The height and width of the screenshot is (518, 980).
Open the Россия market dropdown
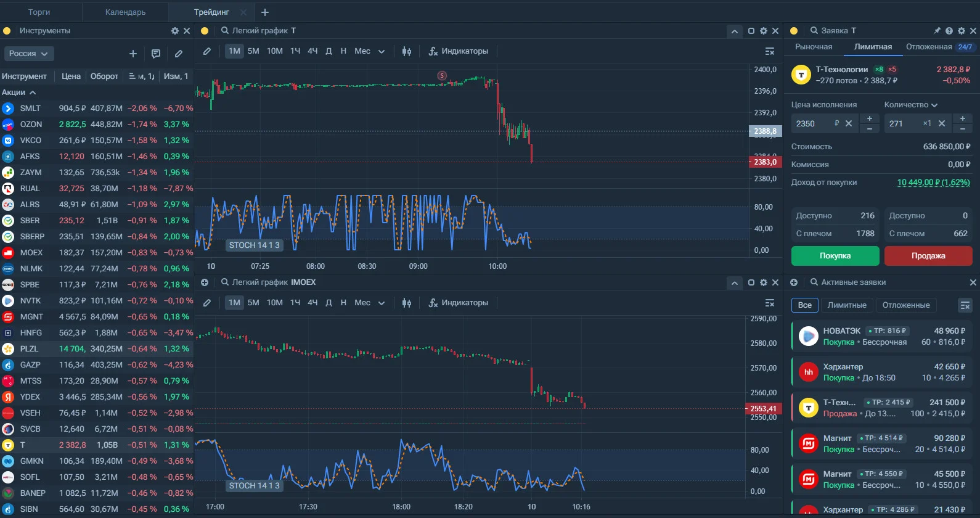coord(29,54)
